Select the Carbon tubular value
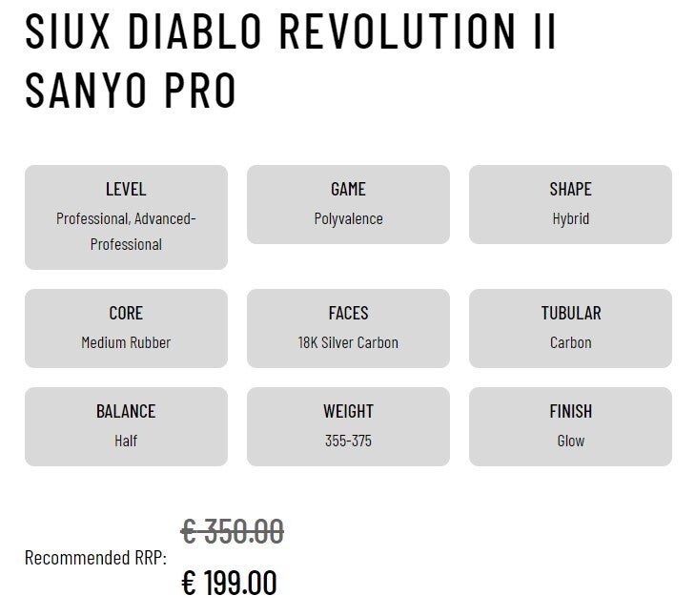This screenshot has width=695, height=616. click(570, 342)
